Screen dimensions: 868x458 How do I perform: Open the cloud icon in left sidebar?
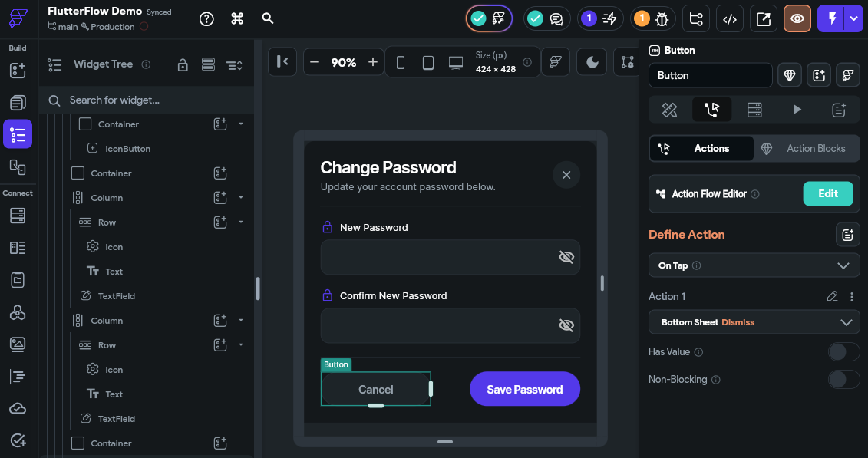pos(18,408)
